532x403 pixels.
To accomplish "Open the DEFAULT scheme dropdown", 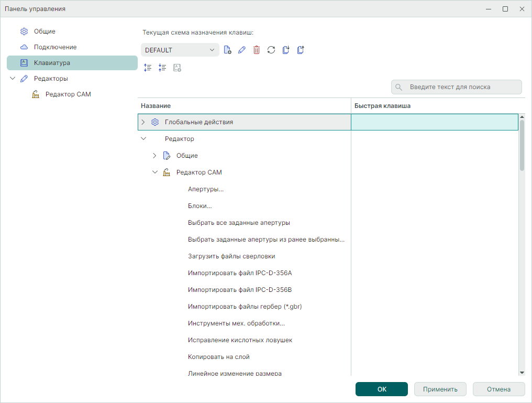I will [180, 50].
